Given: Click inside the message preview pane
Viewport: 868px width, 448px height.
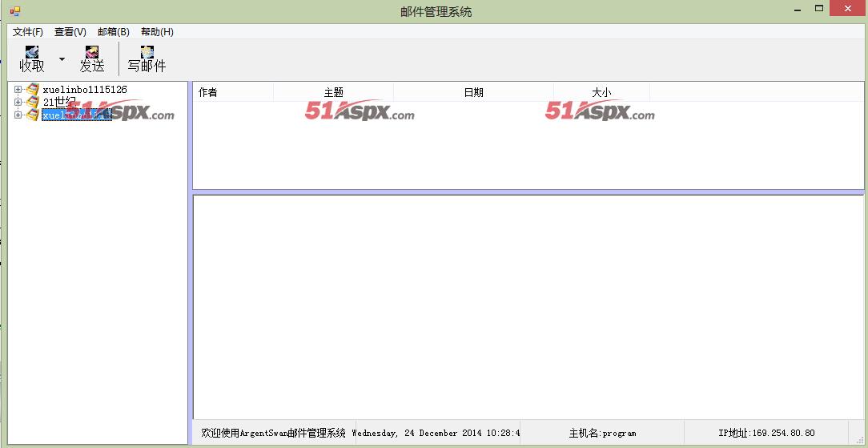Looking at the screenshot, I should point(528,307).
